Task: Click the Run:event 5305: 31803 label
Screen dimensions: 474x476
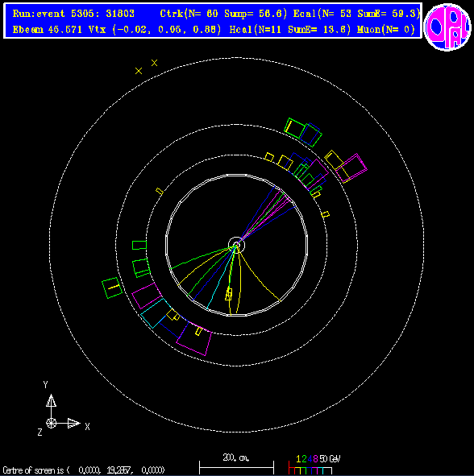Action: point(73,14)
